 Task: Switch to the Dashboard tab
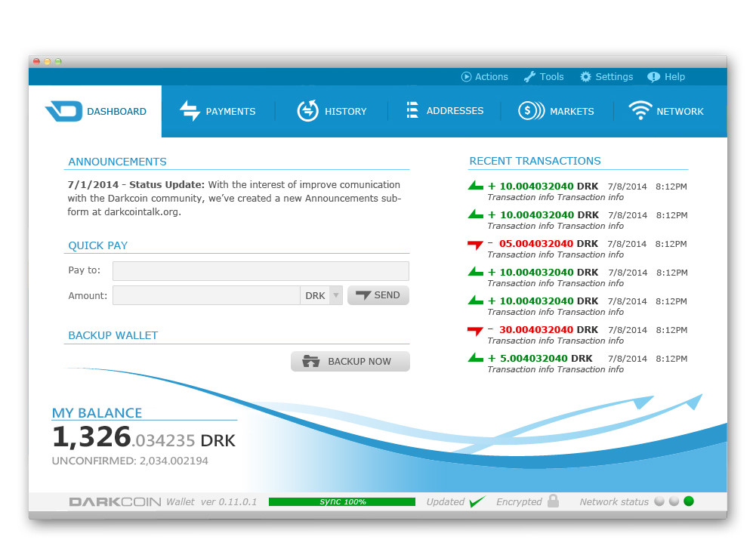(95, 111)
